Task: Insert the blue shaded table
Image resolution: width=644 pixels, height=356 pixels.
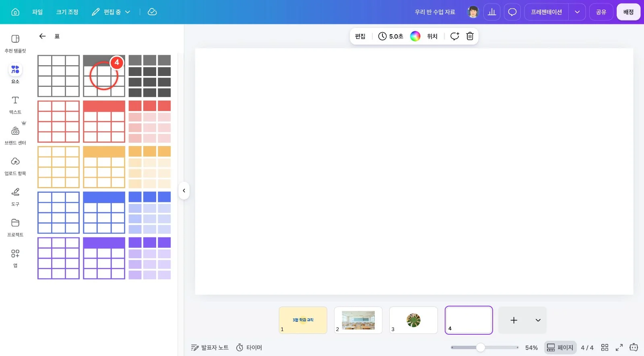Action: (x=150, y=212)
